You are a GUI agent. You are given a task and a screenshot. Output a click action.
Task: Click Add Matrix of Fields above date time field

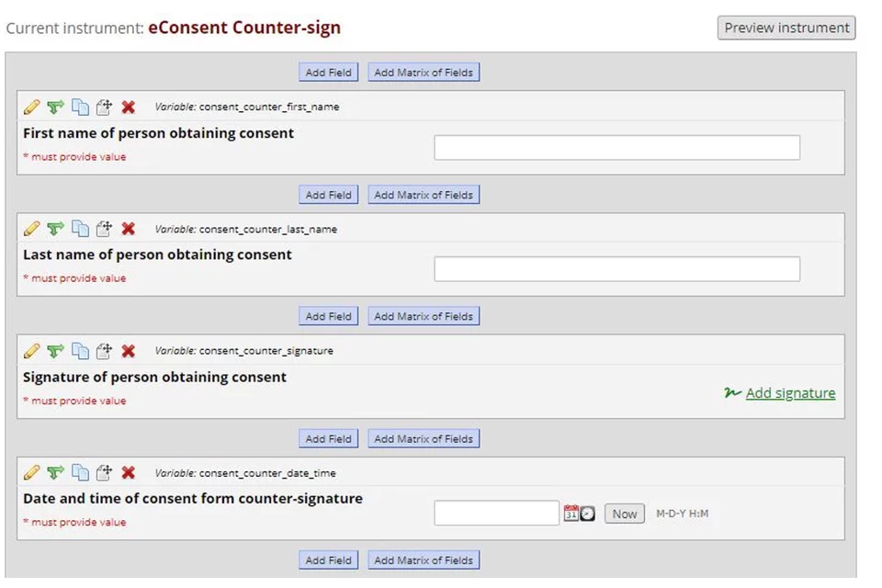click(424, 438)
